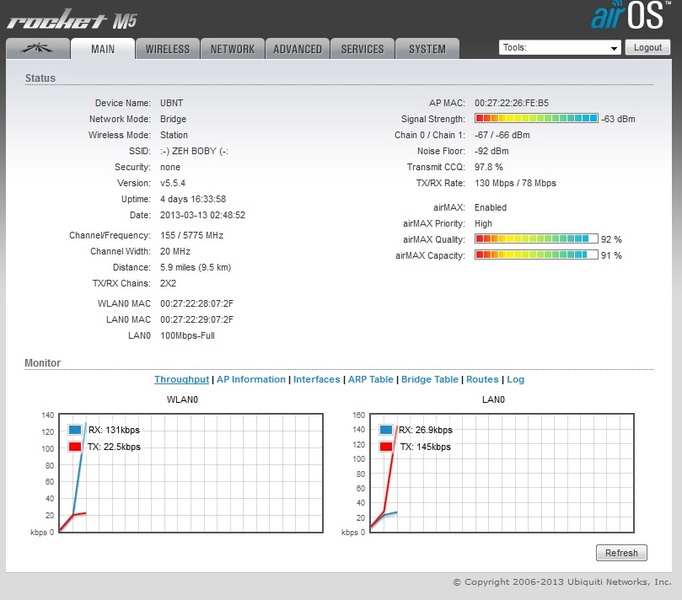Click the Rocket M5 logo

(x=72, y=20)
